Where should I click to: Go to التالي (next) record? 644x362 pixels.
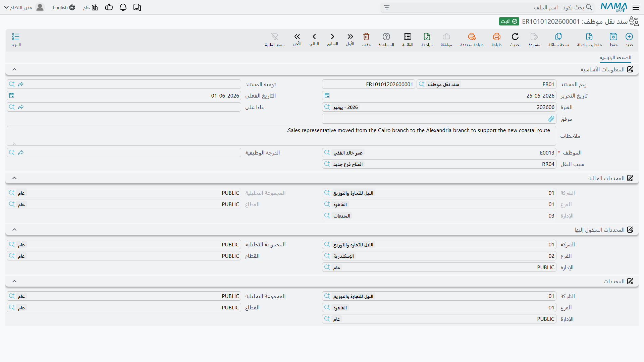tap(314, 37)
